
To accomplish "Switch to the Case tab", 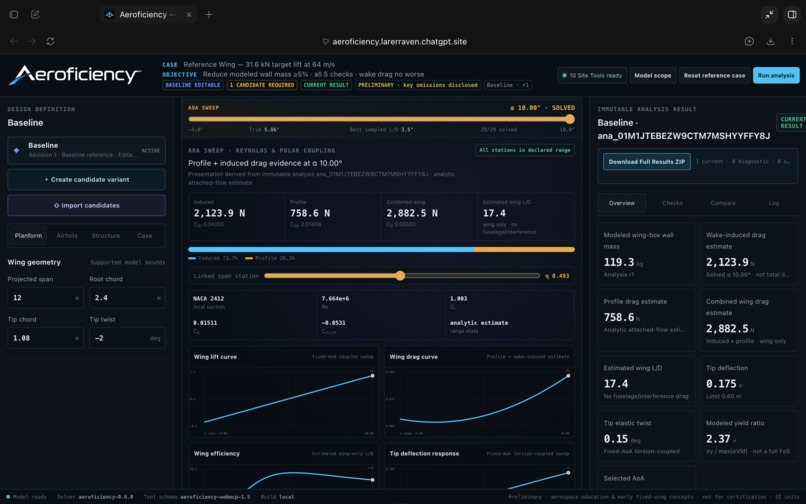I will [144, 236].
